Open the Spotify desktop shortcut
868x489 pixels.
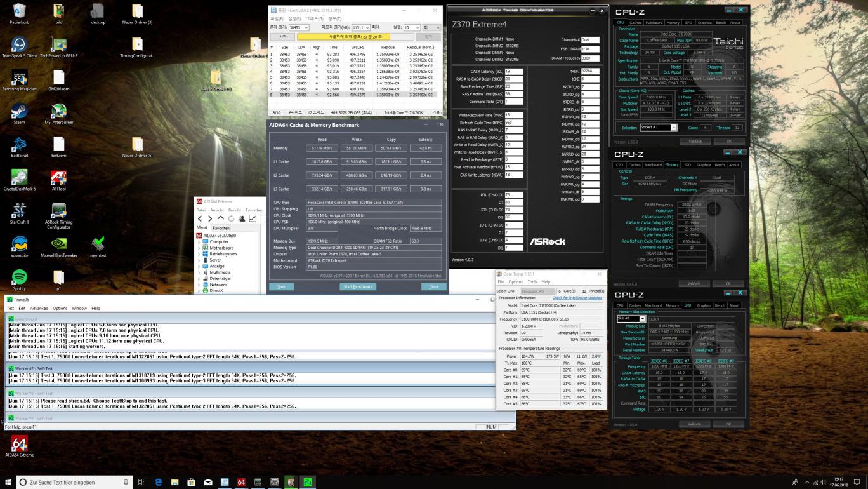click(x=19, y=277)
